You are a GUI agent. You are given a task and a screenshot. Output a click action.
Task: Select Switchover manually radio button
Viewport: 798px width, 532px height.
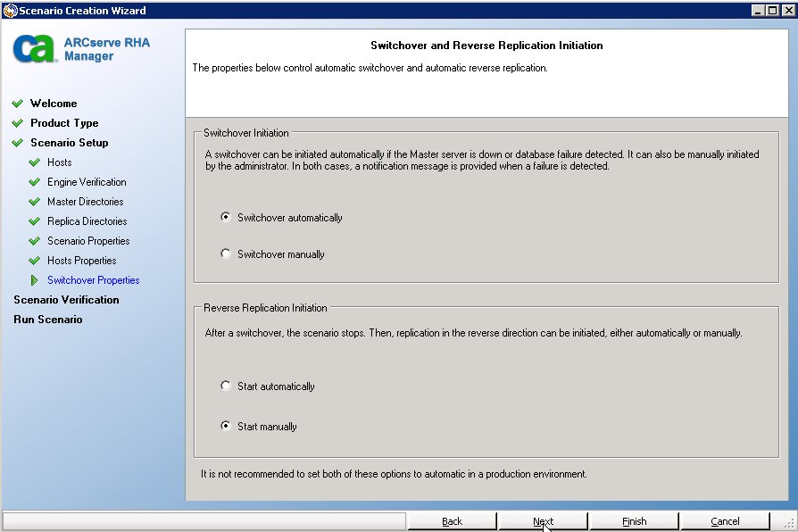(x=226, y=254)
